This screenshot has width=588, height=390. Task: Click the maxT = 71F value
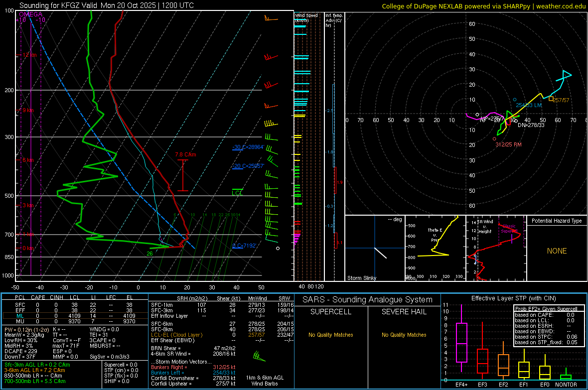(66, 346)
